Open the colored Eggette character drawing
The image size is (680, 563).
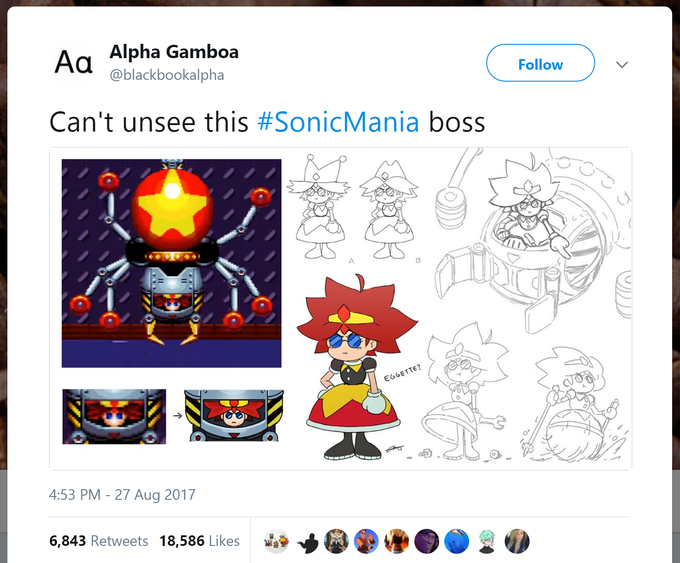click(x=357, y=368)
